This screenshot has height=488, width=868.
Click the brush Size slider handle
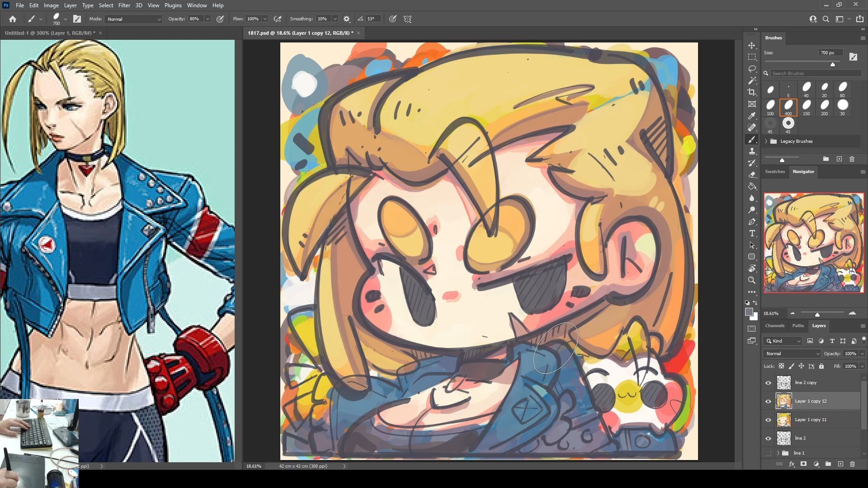[x=833, y=65]
